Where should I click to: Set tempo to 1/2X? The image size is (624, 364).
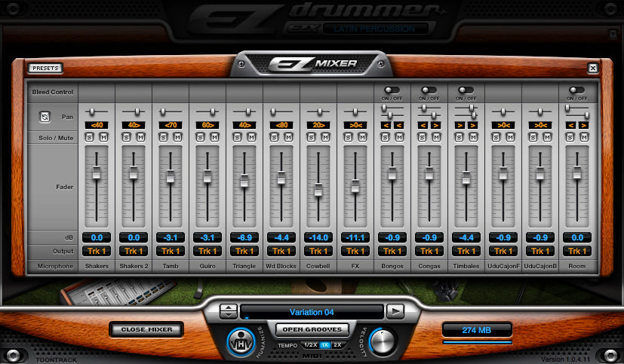coord(310,344)
